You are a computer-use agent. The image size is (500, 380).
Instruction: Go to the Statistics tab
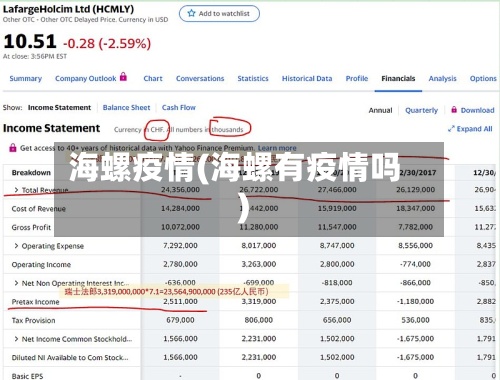pyautogui.click(x=253, y=78)
